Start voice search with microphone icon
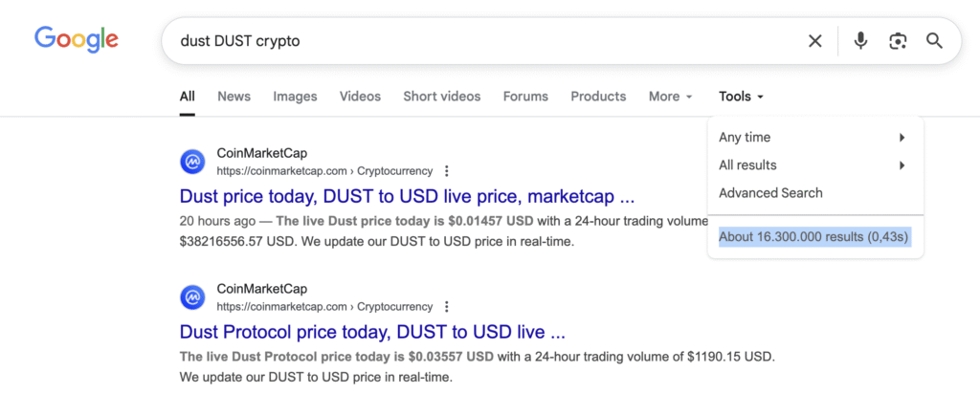Image resolution: width=980 pixels, height=394 pixels. coord(860,41)
